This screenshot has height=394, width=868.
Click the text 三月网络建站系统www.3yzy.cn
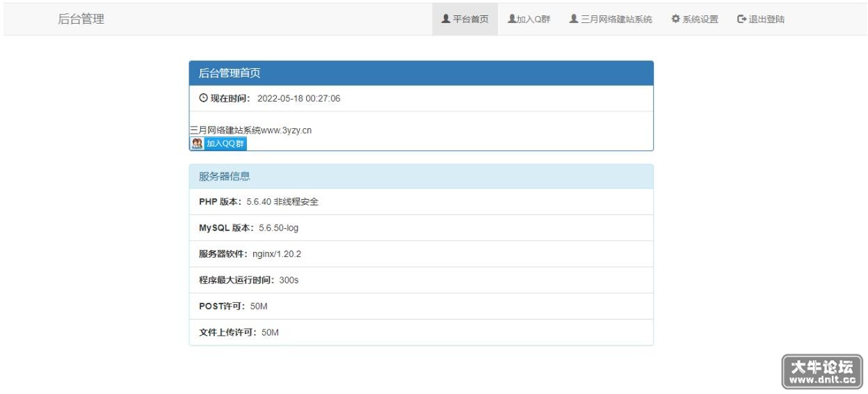pos(250,129)
